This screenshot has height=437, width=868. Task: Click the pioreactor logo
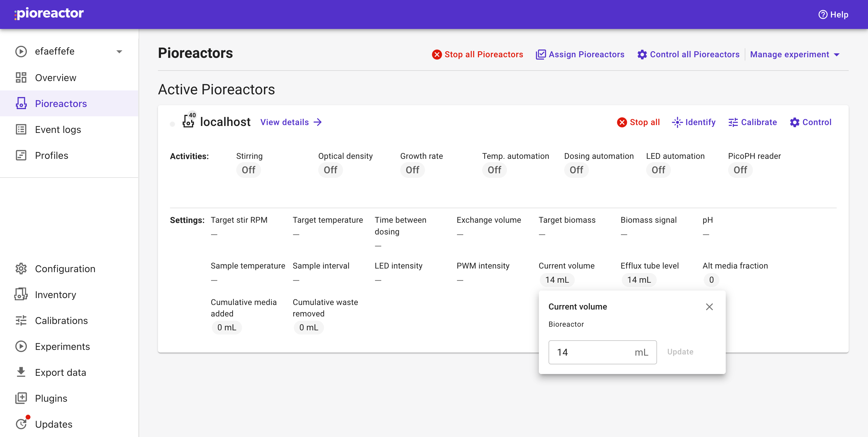[x=49, y=14]
